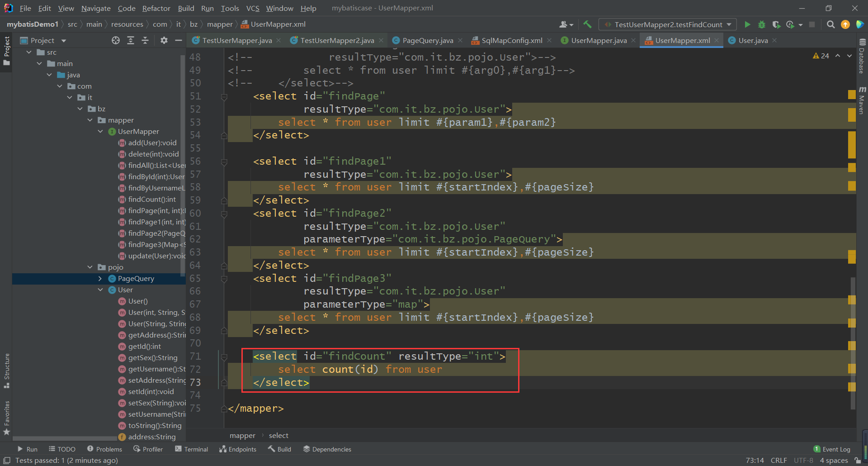Click the 4 spaces indent indicator
Screen dimensions: 868x466
coord(834,460)
